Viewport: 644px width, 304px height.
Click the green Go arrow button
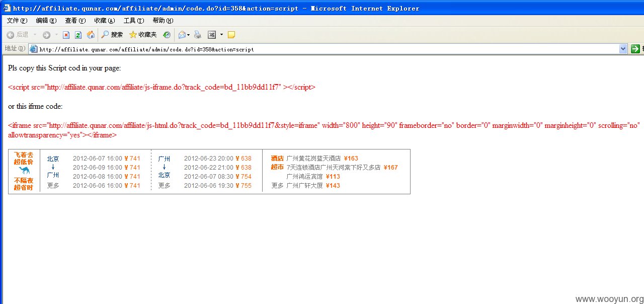click(x=635, y=49)
